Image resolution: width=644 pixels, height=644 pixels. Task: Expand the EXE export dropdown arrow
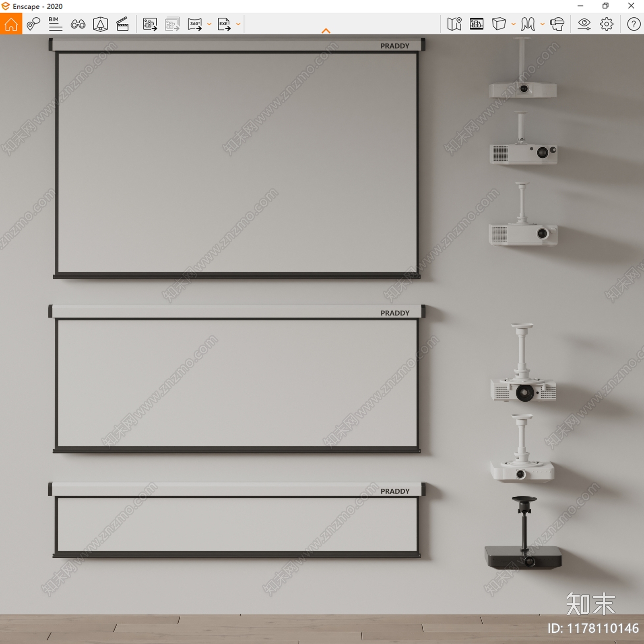[238, 24]
